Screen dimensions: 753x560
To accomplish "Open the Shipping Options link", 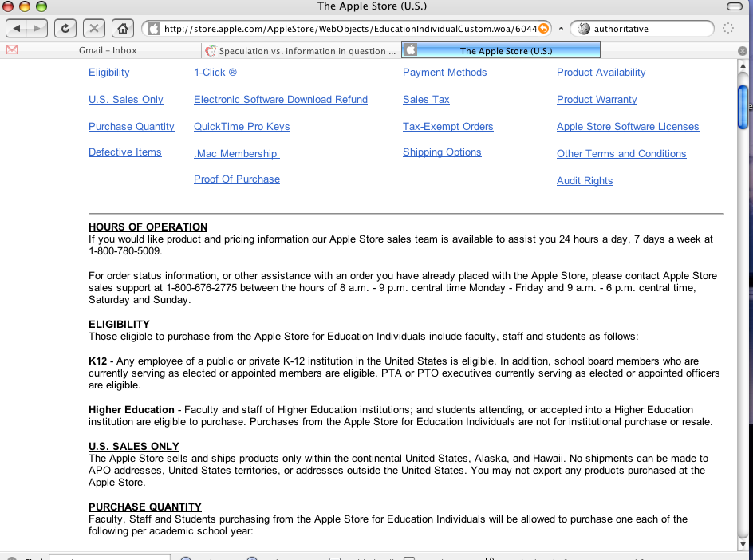I will [442, 152].
